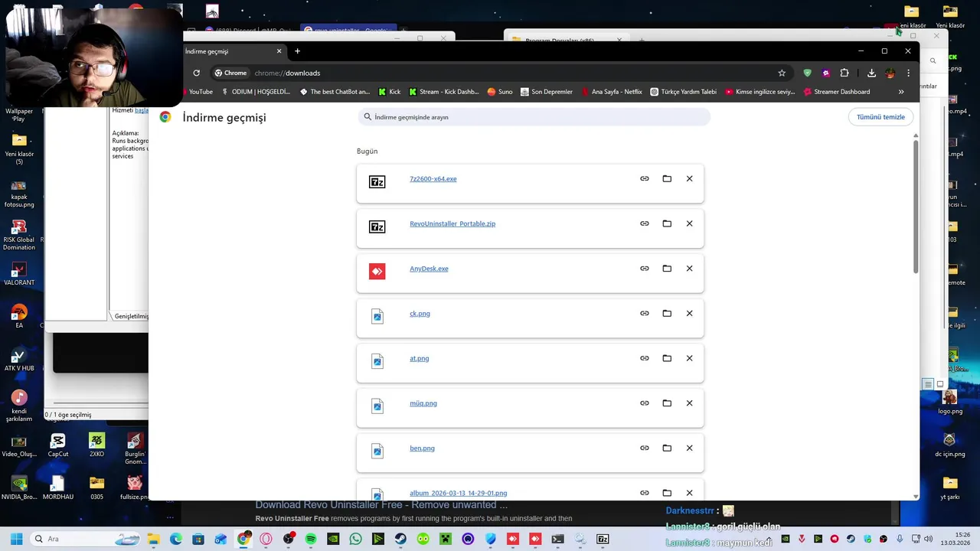Screen dimensions: 980x551
Task: Bookmark this page with the star icon
Action: click(782, 73)
